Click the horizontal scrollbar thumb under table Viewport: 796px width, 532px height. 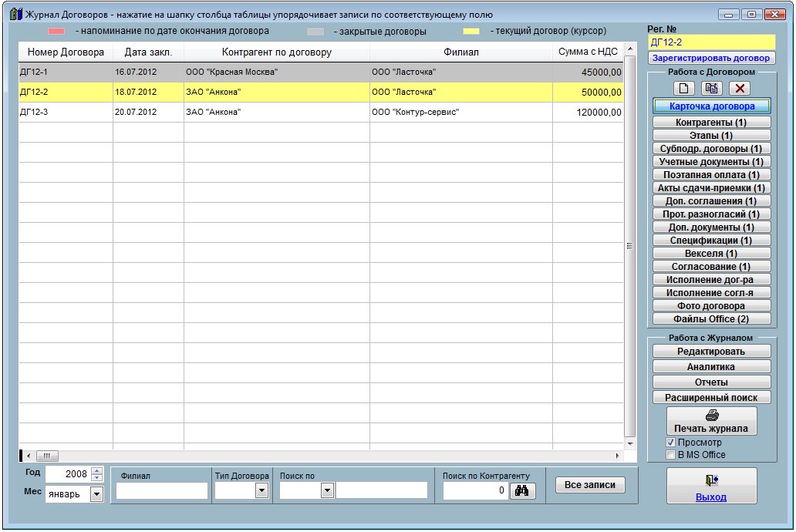pyautogui.click(x=46, y=456)
